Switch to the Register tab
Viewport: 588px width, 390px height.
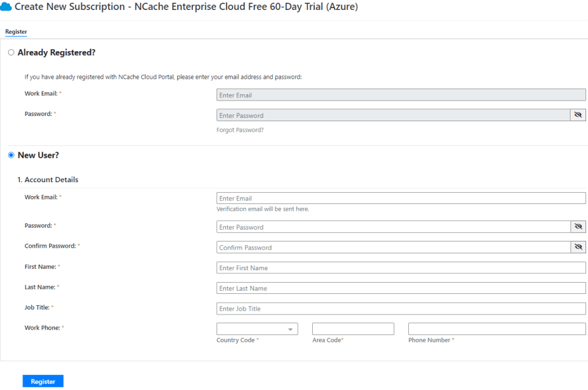[16, 32]
